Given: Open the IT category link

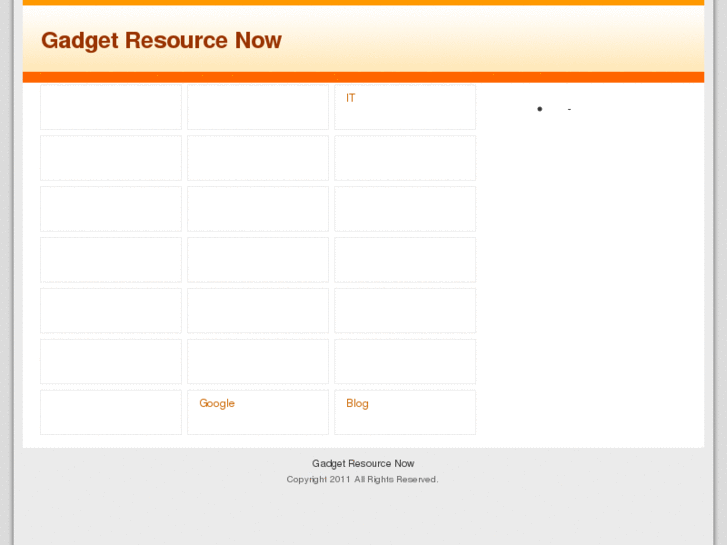Looking at the screenshot, I should (x=351, y=98).
